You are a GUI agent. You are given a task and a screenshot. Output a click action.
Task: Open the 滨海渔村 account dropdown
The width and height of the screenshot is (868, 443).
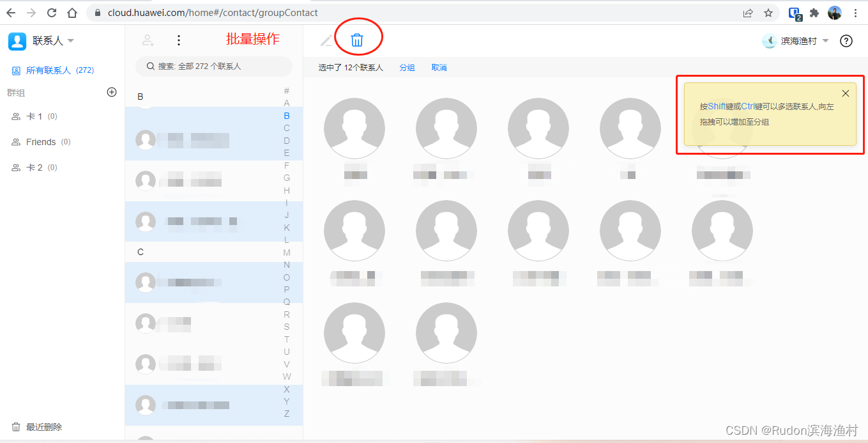click(796, 41)
